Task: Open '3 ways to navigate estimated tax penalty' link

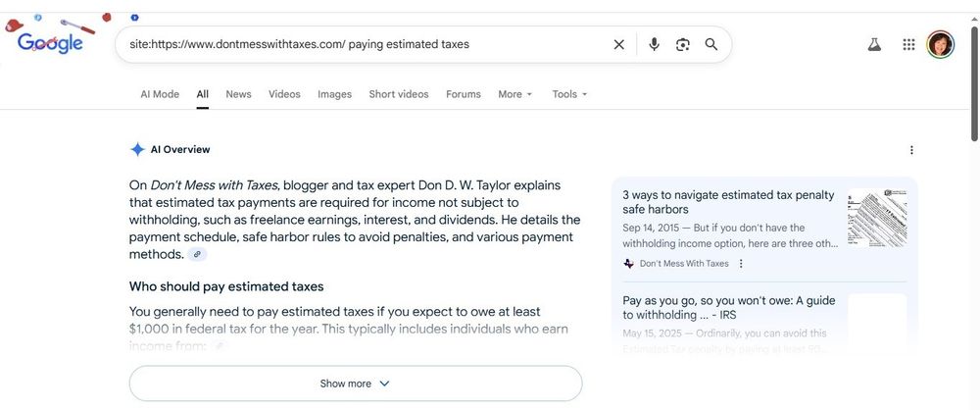Action: pyautogui.click(x=728, y=202)
